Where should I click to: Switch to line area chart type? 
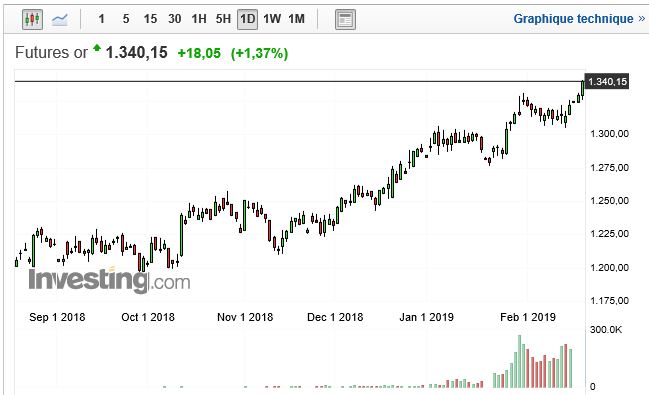click(x=60, y=19)
